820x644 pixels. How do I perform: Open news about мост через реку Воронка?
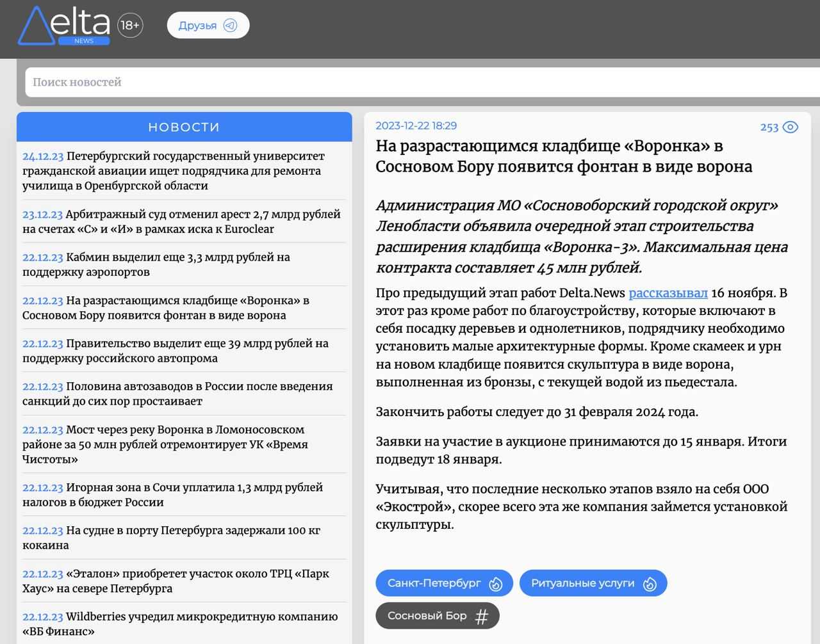[x=165, y=444]
